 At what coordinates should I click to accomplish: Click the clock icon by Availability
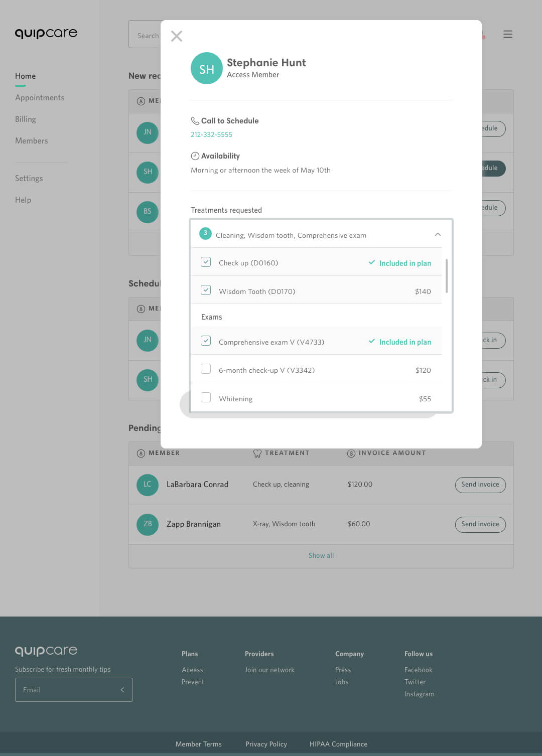pyautogui.click(x=195, y=156)
